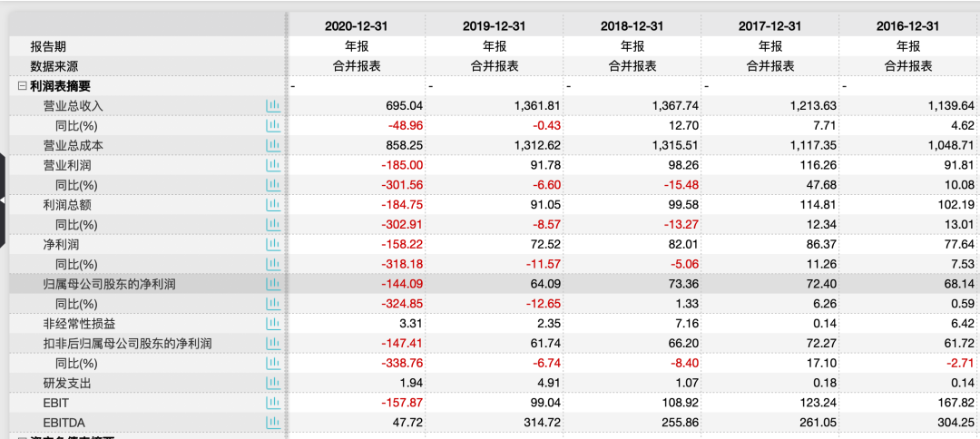Select the 归属母公司股东的净利润 row label
The height and width of the screenshot is (439, 980).
pos(110,284)
